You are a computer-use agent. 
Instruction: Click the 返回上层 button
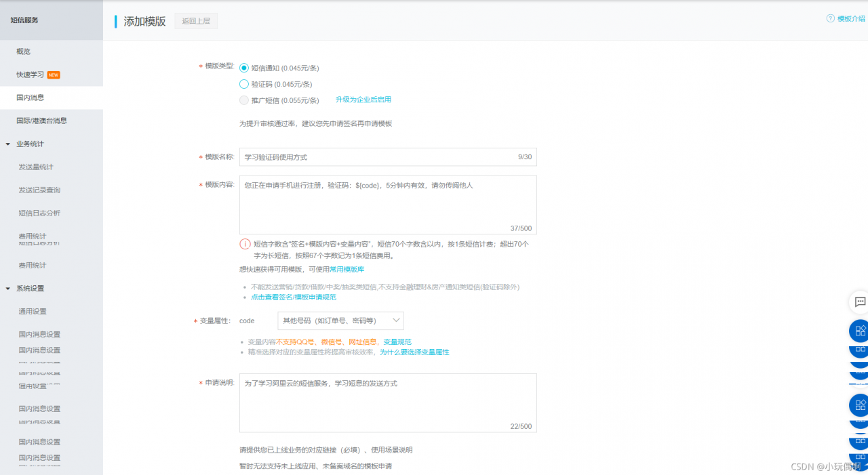click(195, 21)
